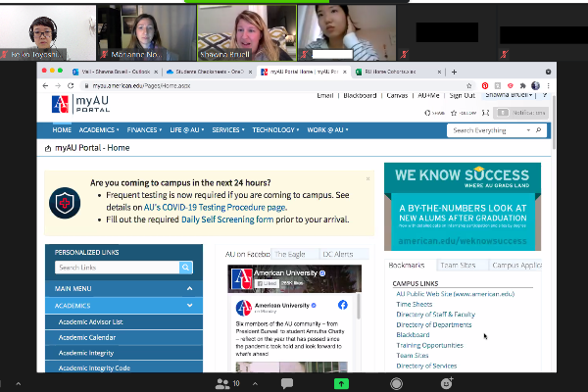Click the focus content icon
Screen dimensions: 588x392
click(486, 113)
